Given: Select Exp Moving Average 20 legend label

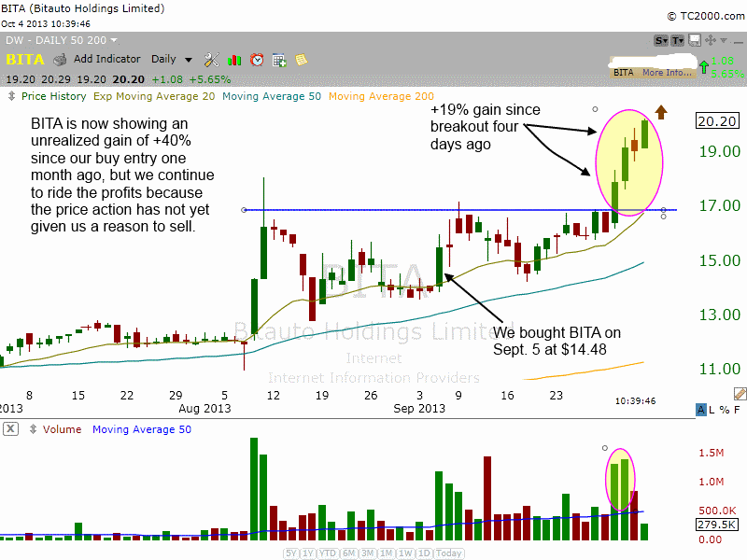Looking at the screenshot, I should point(154,96).
